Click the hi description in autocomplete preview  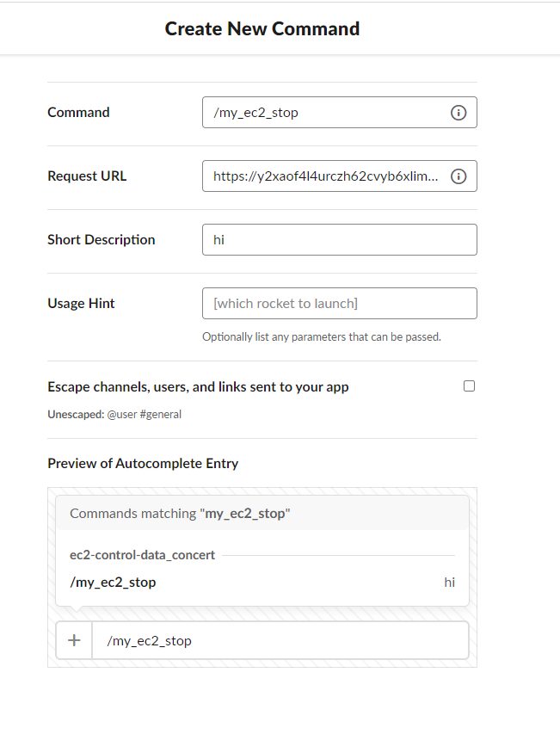click(450, 583)
